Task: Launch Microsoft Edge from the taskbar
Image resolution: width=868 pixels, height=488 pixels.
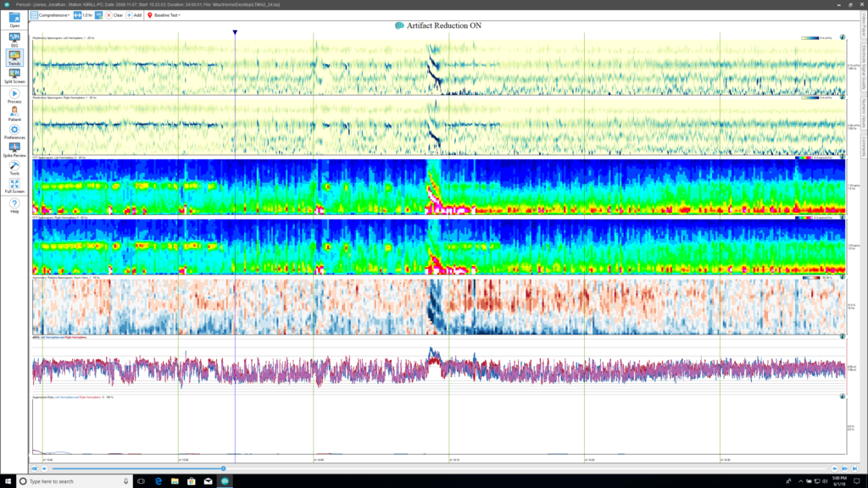Action: pos(159,481)
